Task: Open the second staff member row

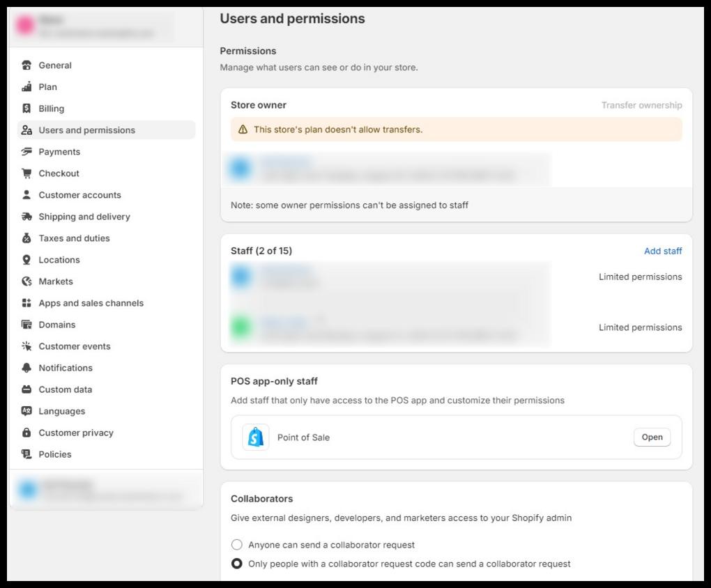Action: coord(456,327)
